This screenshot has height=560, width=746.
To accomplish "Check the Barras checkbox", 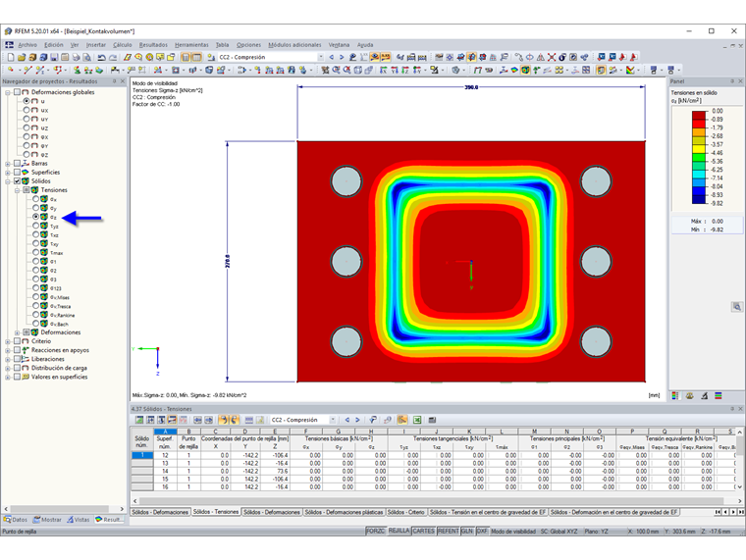I will [17, 163].
